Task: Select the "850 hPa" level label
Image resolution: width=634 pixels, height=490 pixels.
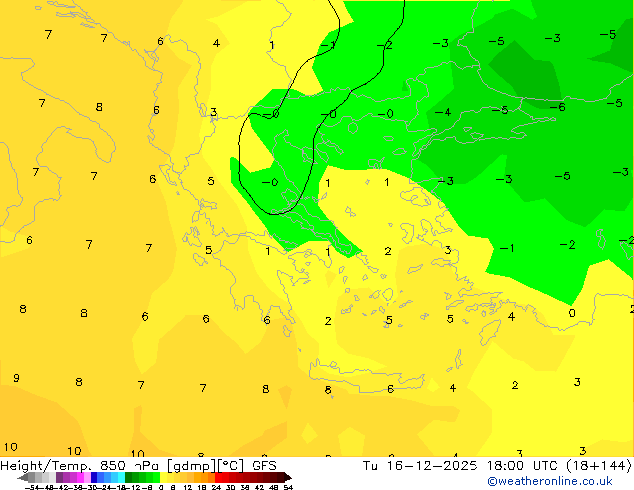Action: [131, 466]
